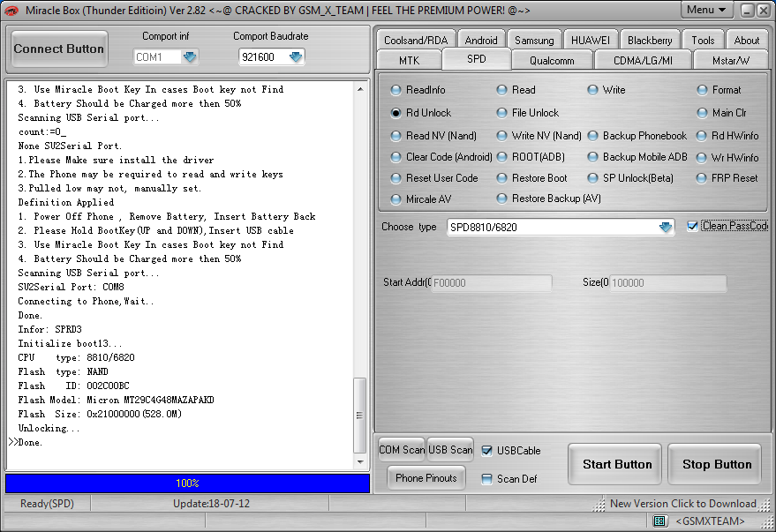Select the SP Unlock(Beta) option
Viewport: 776px width, 532px height.
tap(630, 178)
